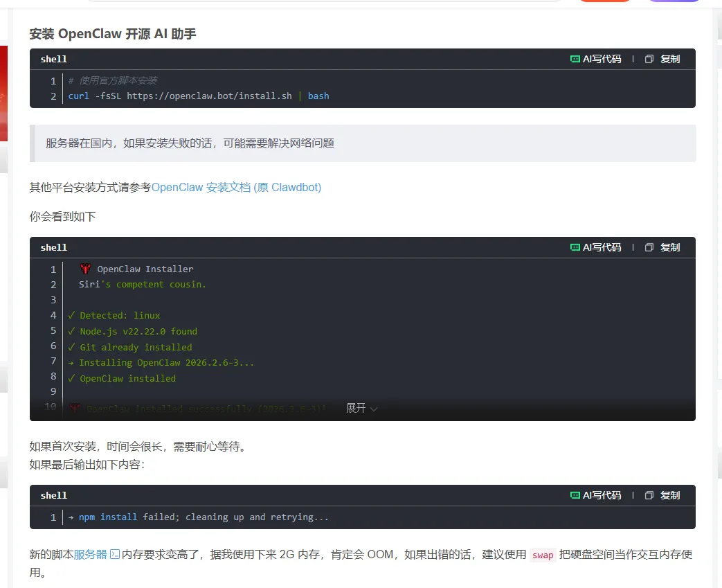This screenshot has width=722, height=588.
Task: Click the AI icon in the npm failed block
Action: (575, 495)
